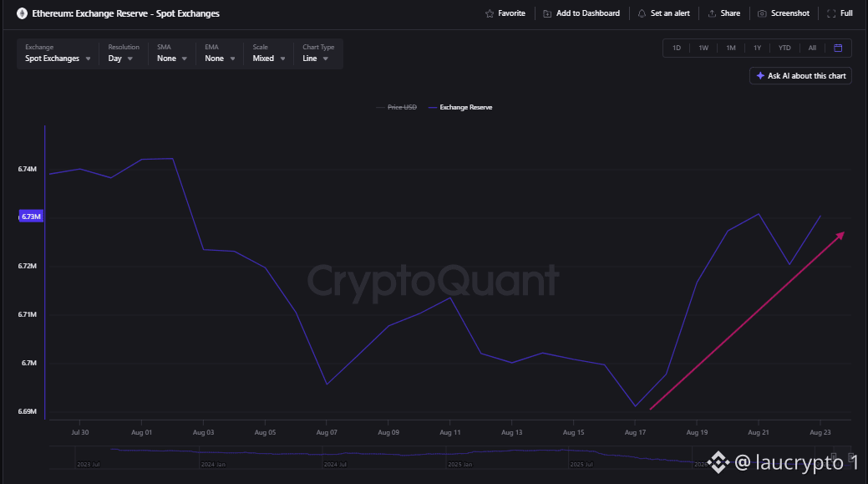Image resolution: width=868 pixels, height=484 pixels.
Task: Click the Full screen expand icon
Action: coord(831,13)
